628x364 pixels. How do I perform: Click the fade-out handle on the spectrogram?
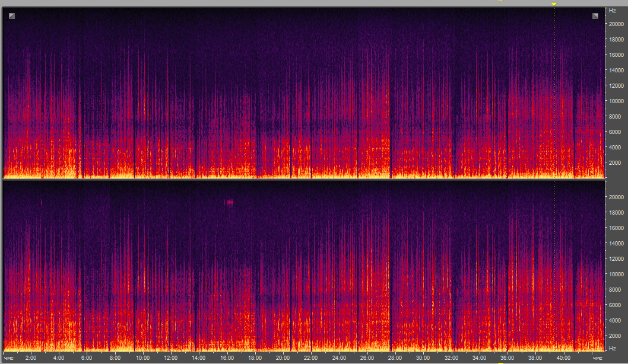(x=595, y=16)
